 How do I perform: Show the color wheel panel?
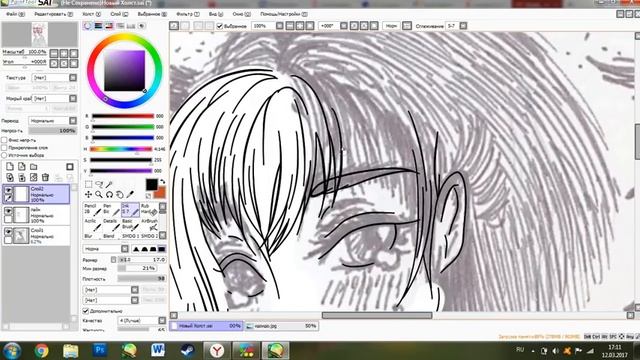click(x=88, y=26)
